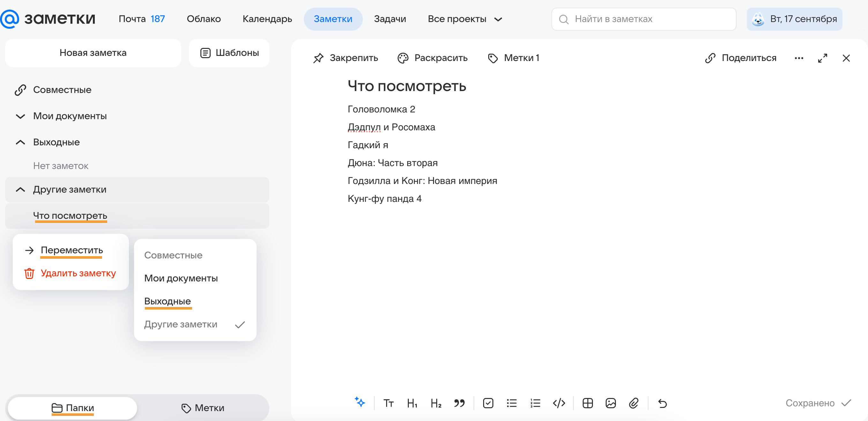
Task: Share the note via Поделиться
Action: pos(741,58)
